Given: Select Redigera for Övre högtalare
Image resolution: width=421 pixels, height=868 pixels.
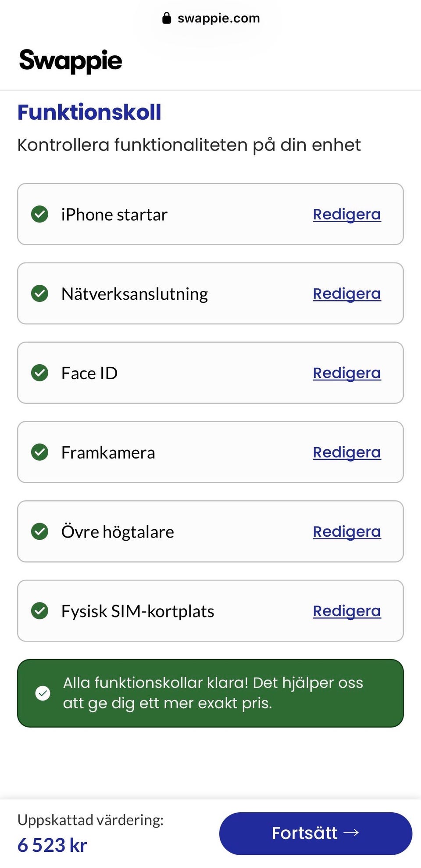Looking at the screenshot, I should [x=347, y=532].
